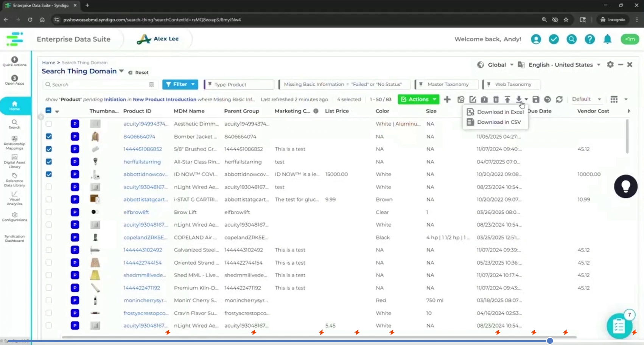Open the Syndication Dashboard
The height and width of the screenshot is (345, 644).
[x=14, y=238]
